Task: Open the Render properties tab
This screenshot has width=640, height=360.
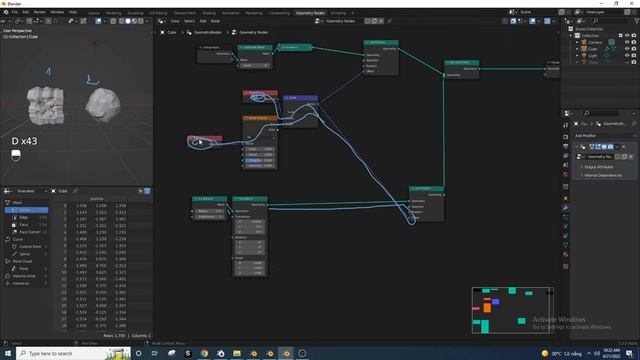Action: (x=565, y=137)
